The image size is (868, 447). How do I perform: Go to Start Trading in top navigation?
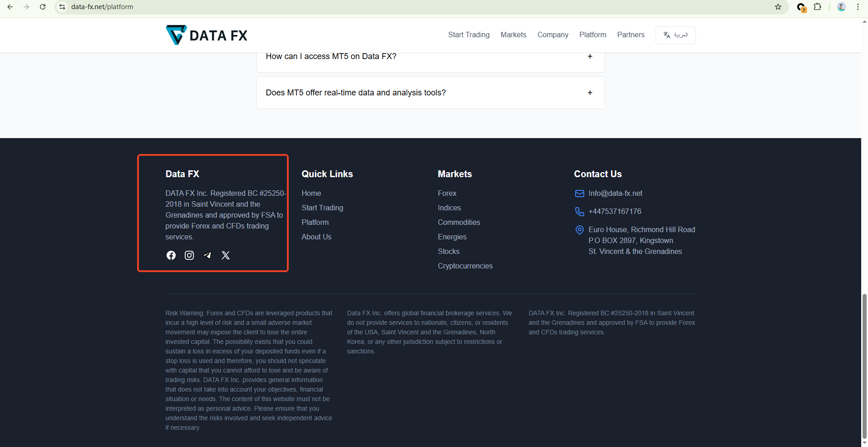(x=469, y=35)
